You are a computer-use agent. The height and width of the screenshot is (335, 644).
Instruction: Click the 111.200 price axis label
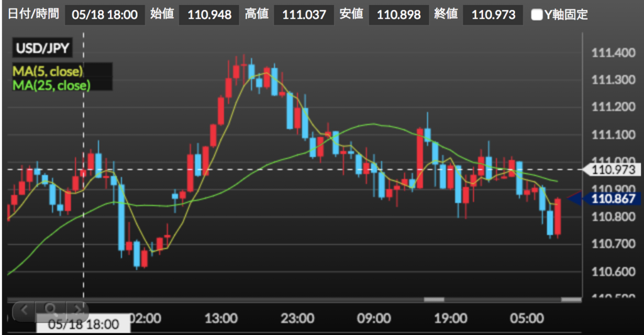(613, 107)
